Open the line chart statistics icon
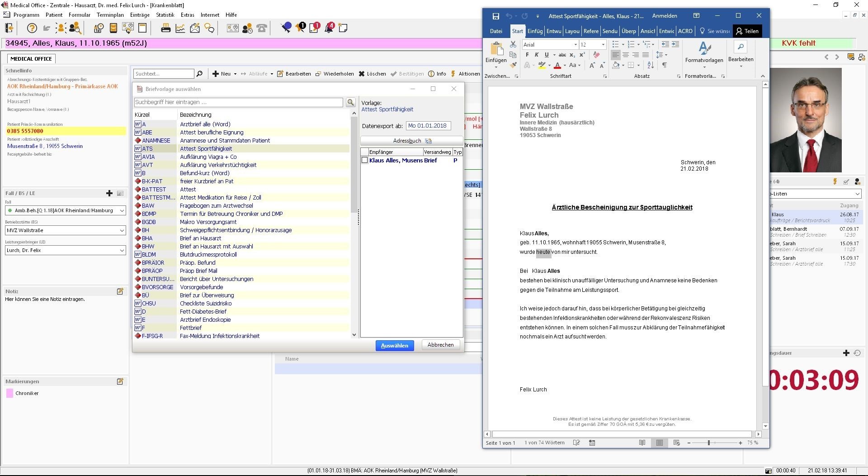868x476 pixels. [x=180, y=28]
